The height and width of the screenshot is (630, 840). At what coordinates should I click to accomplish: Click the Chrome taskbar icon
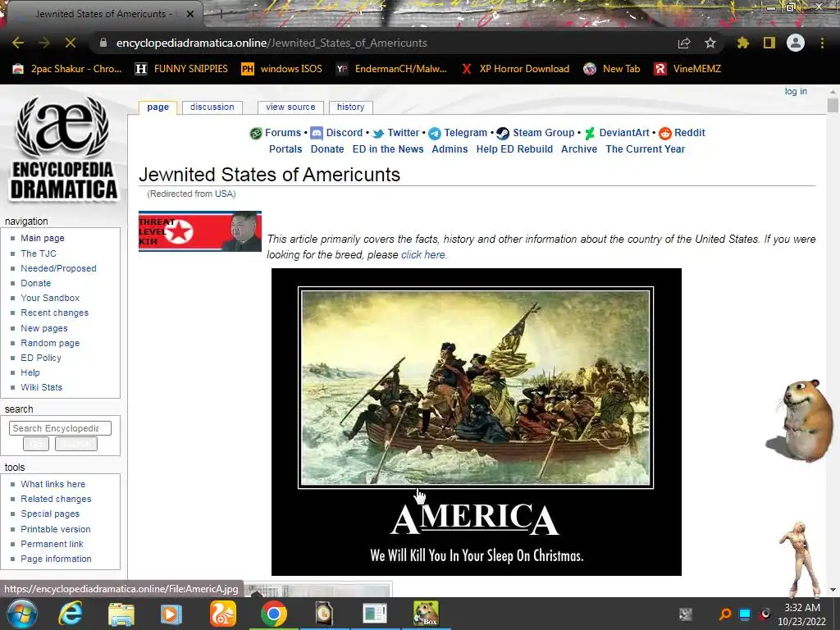(x=274, y=614)
